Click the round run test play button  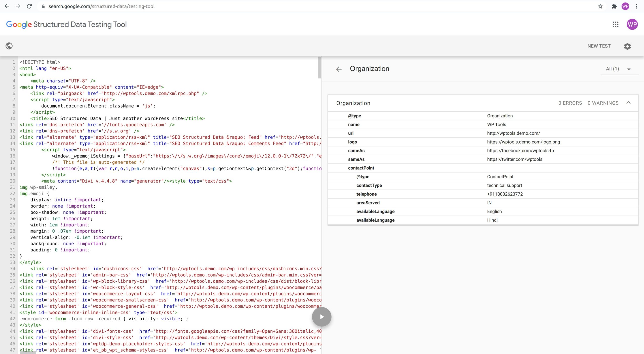[321, 317]
